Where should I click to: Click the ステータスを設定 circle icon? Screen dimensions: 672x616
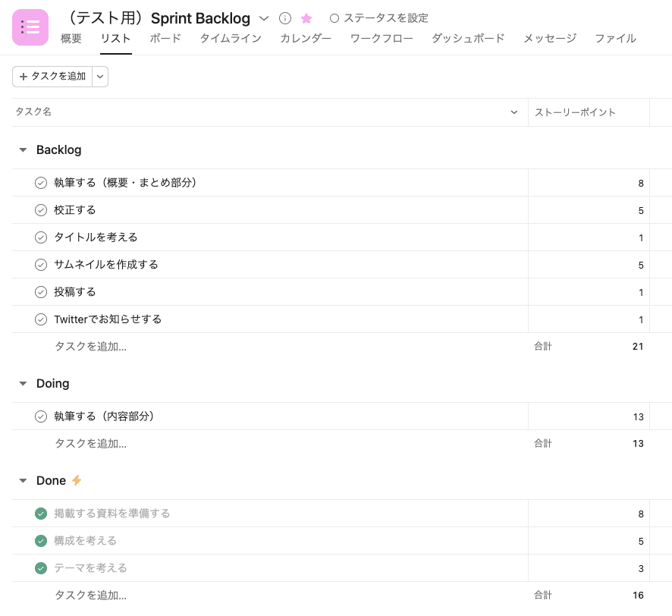pyautogui.click(x=334, y=18)
